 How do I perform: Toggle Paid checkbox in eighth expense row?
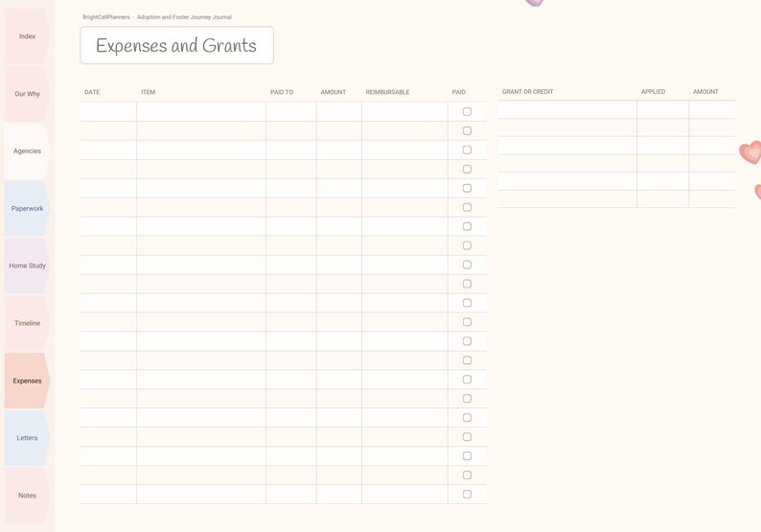(467, 245)
